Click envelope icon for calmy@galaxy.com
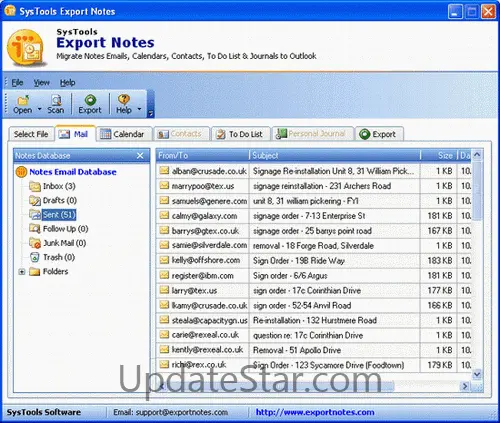The image size is (500, 423). (164, 215)
